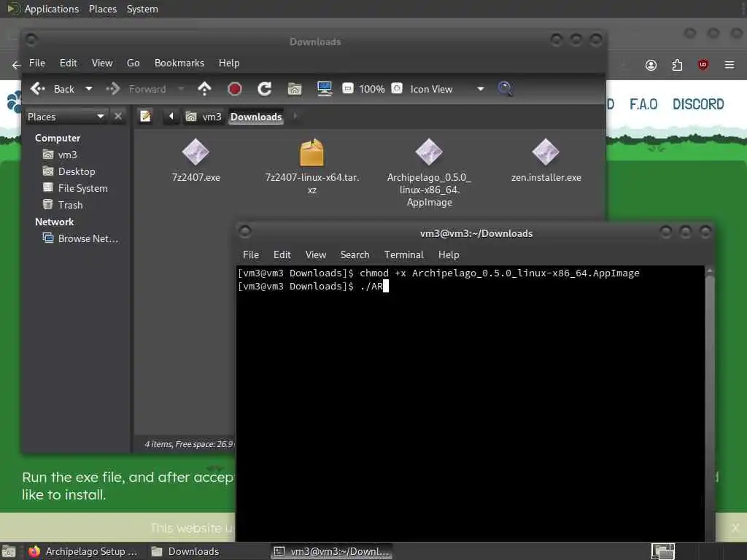Open the file manager Edit menu
Screen dimensions: 747x560
click(x=68, y=63)
